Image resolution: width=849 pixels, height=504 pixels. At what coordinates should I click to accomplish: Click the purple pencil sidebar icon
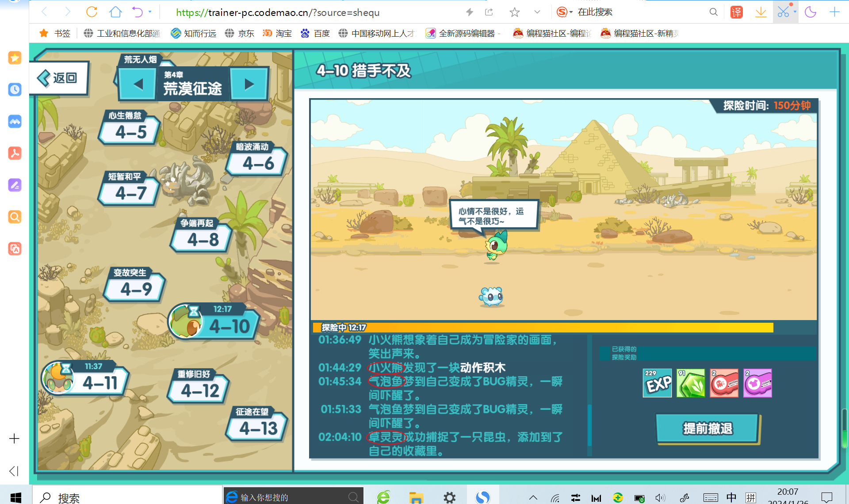point(15,185)
